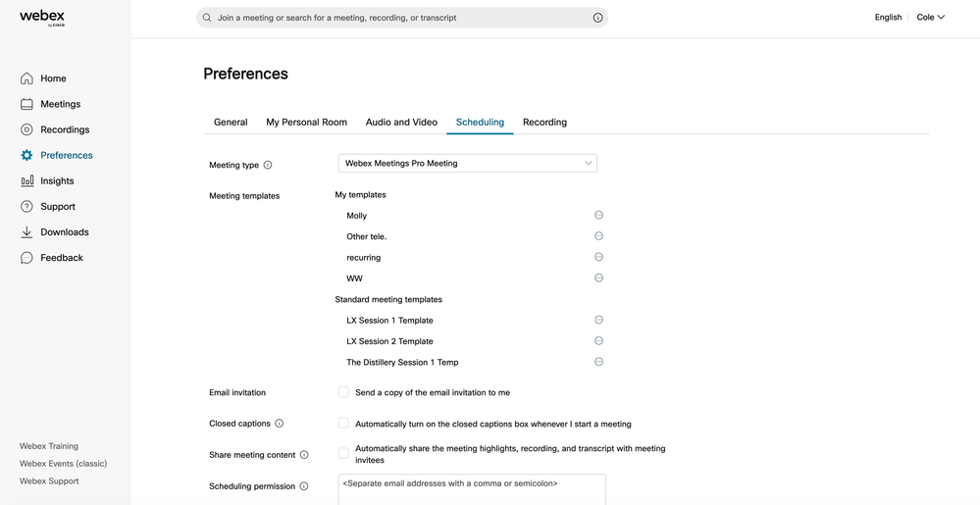Open the Cole user menu
This screenshot has height=505, width=980.
coord(931,18)
